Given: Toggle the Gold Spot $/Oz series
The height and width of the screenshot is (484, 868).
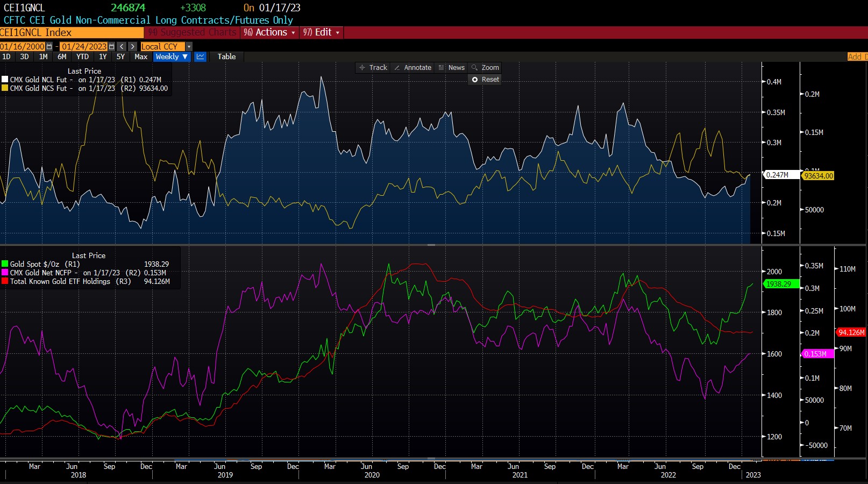Looking at the screenshot, I should click(5, 264).
